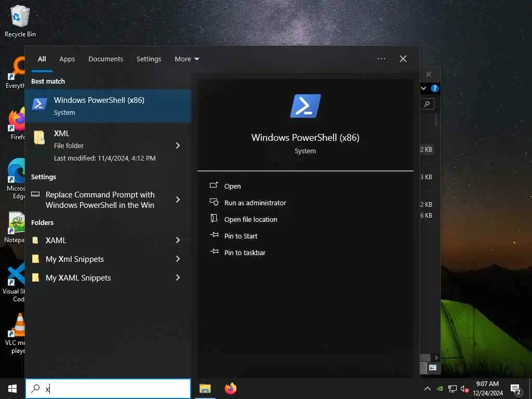Click Pin to Start
Image resolution: width=532 pixels, height=399 pixels.
(241, 236)
